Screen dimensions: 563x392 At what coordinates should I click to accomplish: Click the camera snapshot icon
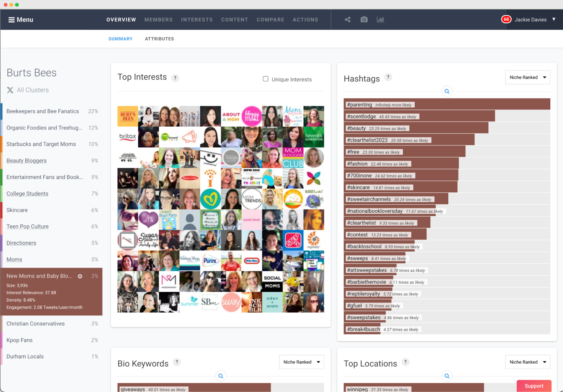[364, 19]
